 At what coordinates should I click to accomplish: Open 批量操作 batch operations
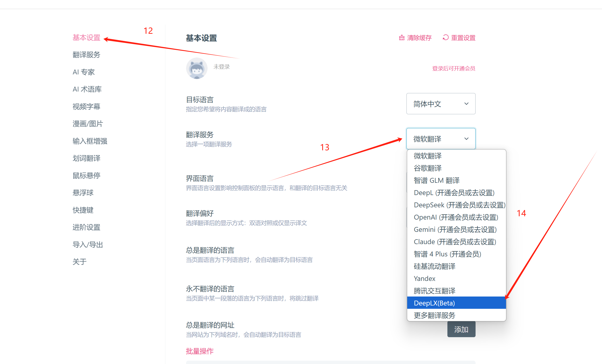point(199,351)
